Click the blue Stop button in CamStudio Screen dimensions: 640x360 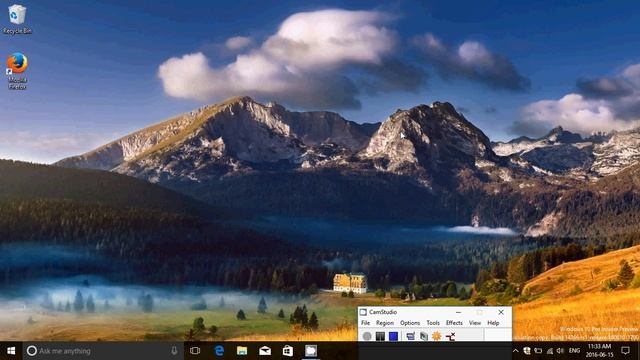pyautogui.click(x=393, y=336)
